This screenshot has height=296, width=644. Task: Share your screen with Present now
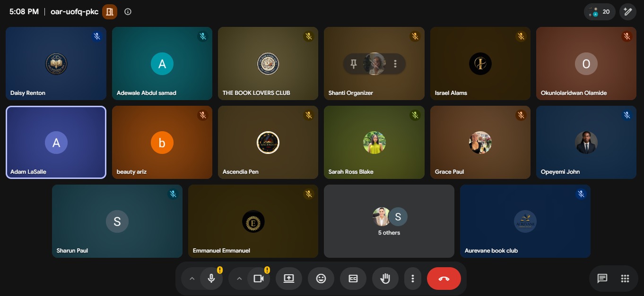point(289,279)
